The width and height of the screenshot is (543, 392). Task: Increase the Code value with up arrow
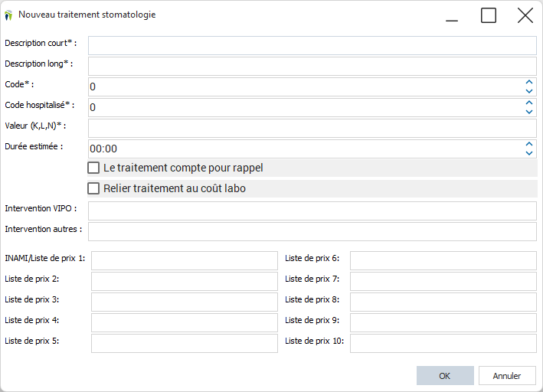click(x=528, y=83)
